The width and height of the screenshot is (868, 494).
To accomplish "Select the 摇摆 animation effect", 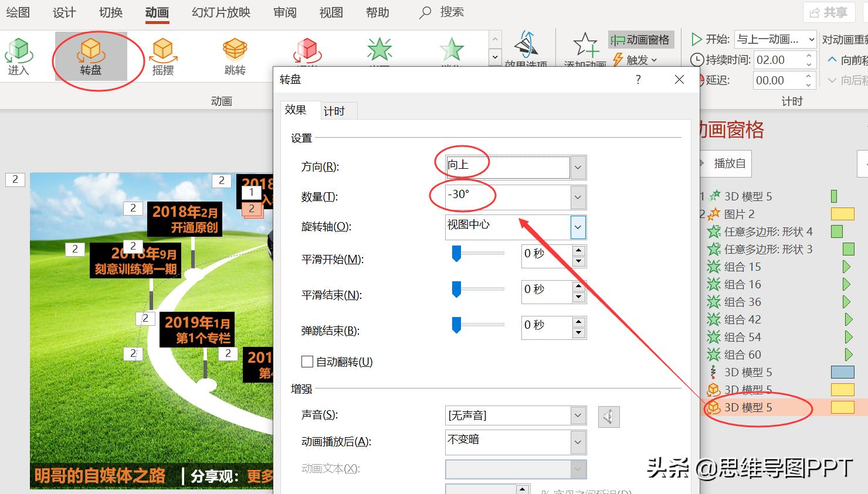I will (x=162, y=56).
